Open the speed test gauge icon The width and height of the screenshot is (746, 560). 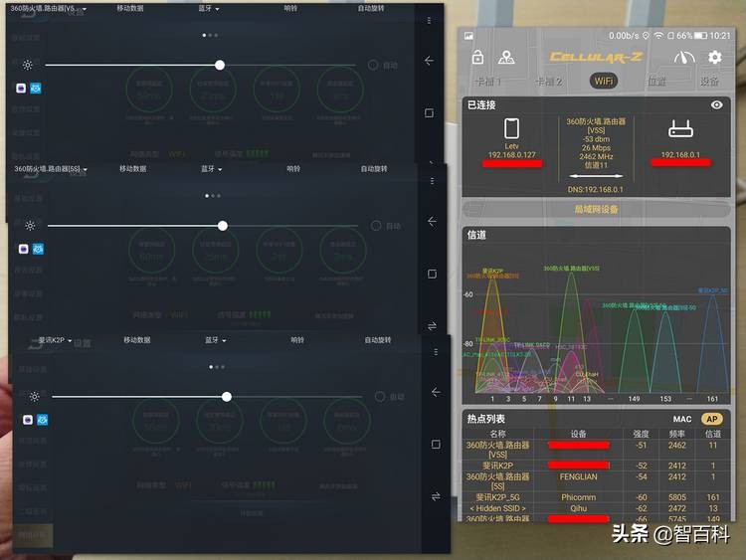pyautogui.click(x=684, y=58)
